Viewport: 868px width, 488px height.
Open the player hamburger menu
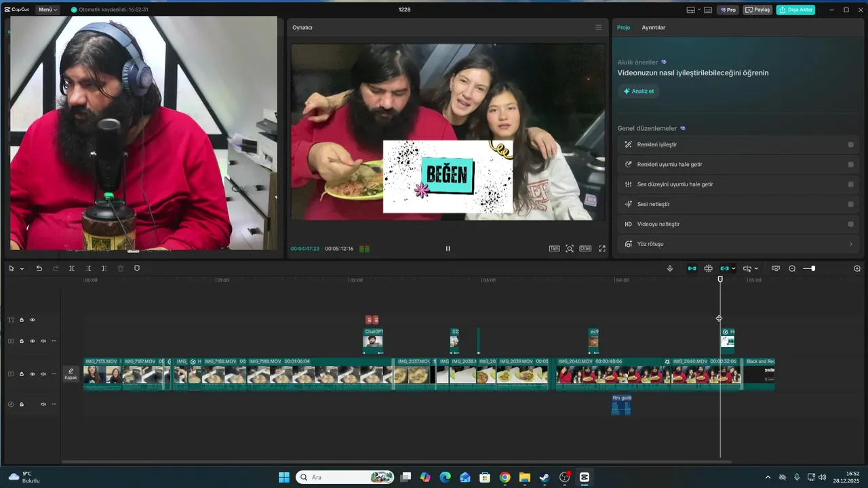pyautogui.click(x=599, y=28)
